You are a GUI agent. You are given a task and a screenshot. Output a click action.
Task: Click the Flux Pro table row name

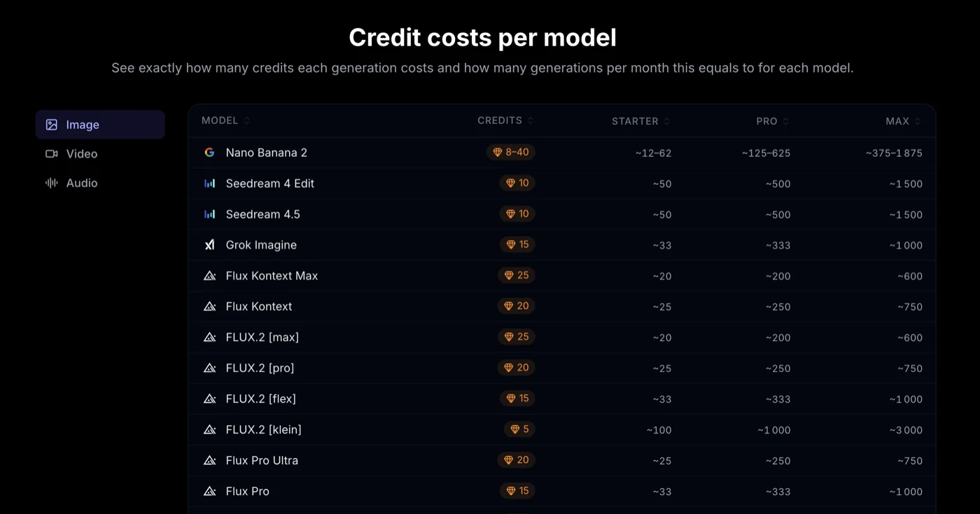[x=247, y=492]
